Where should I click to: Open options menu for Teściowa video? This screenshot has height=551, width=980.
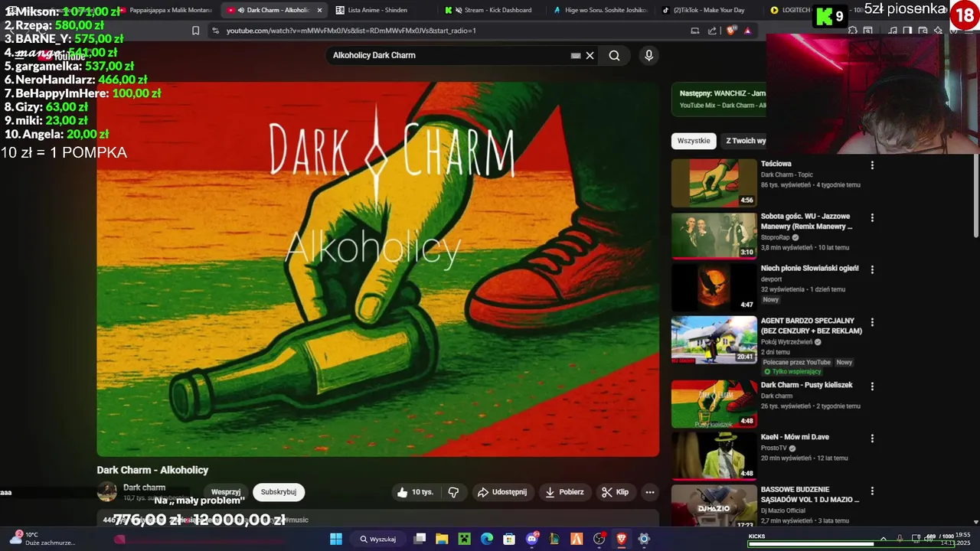[872, 165]
